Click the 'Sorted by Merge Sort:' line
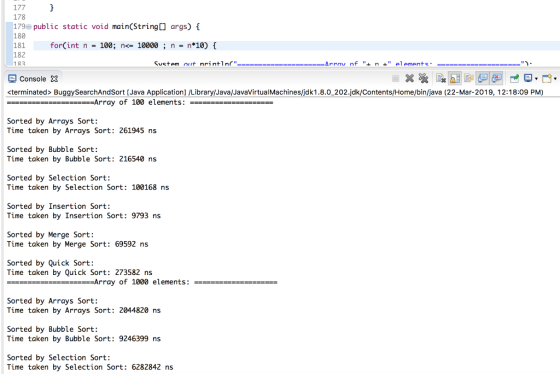 pyautogui.click(x=50, y=235)
